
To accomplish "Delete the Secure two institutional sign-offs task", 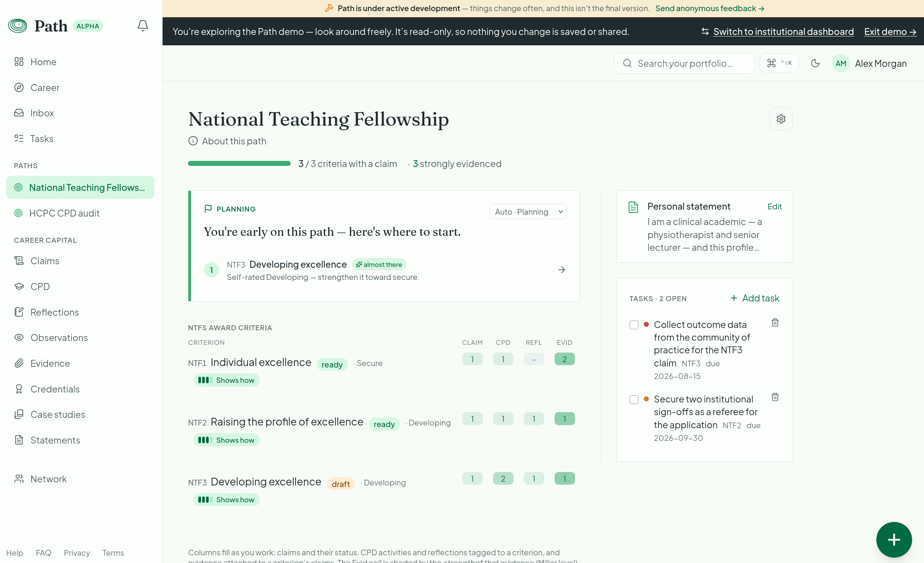I will (775, 397).
